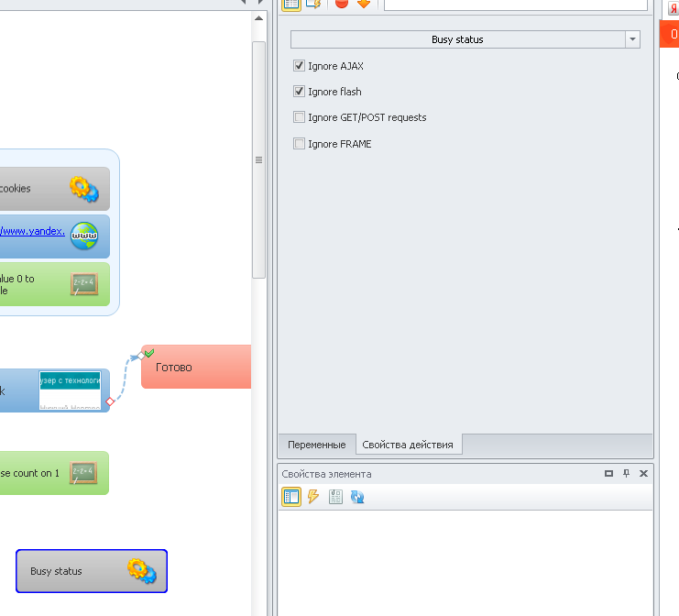Click the page screenshot thumbnail in the blue block
679x616 pixels.
click(x=70, y=390)
